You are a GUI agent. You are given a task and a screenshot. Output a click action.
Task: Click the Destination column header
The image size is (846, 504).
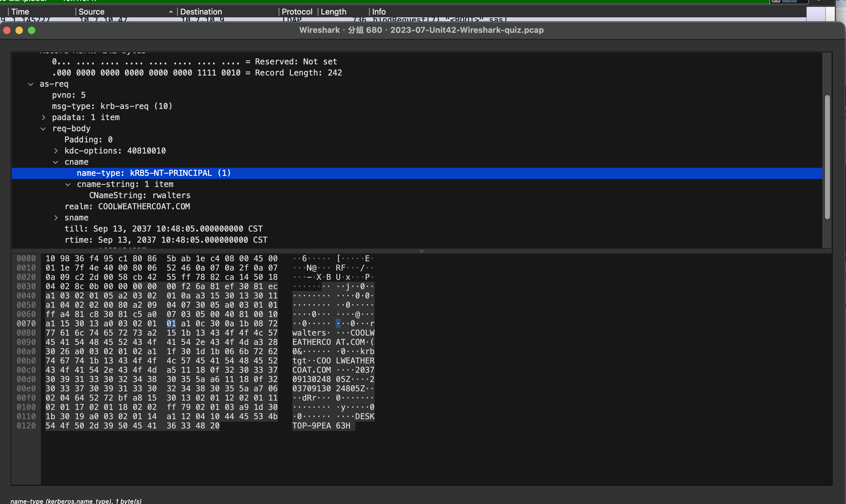tap(201, 12)
